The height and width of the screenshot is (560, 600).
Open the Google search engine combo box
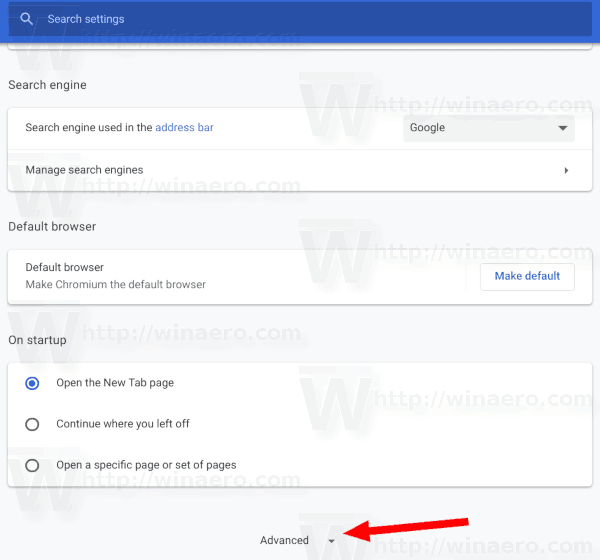[488, 128]
